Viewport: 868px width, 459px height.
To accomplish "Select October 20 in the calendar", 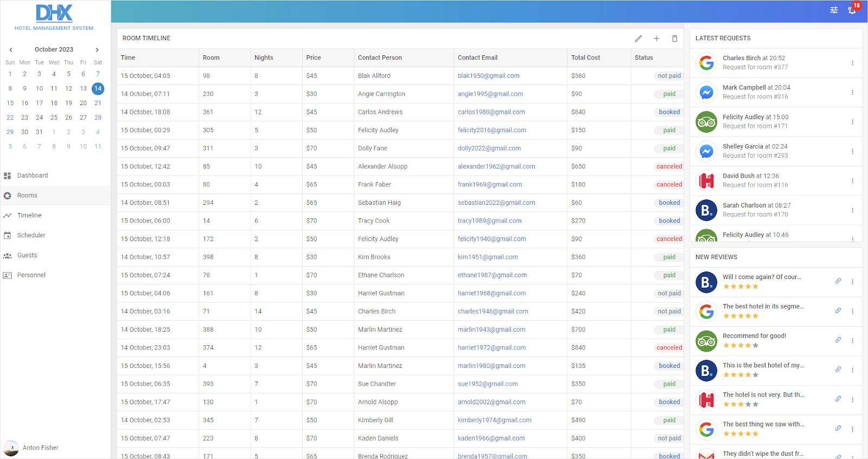I will tap(83, 103).
